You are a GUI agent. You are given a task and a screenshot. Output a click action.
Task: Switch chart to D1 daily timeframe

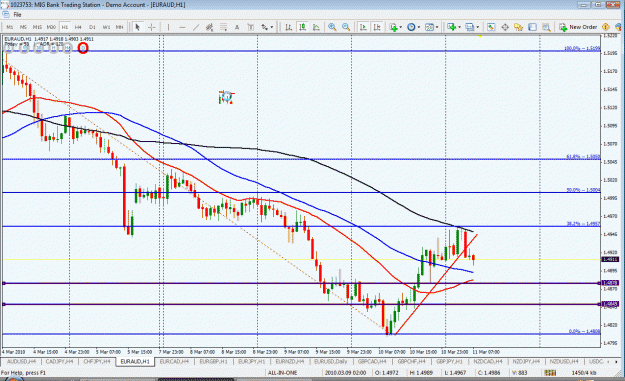tap(92, 27)
